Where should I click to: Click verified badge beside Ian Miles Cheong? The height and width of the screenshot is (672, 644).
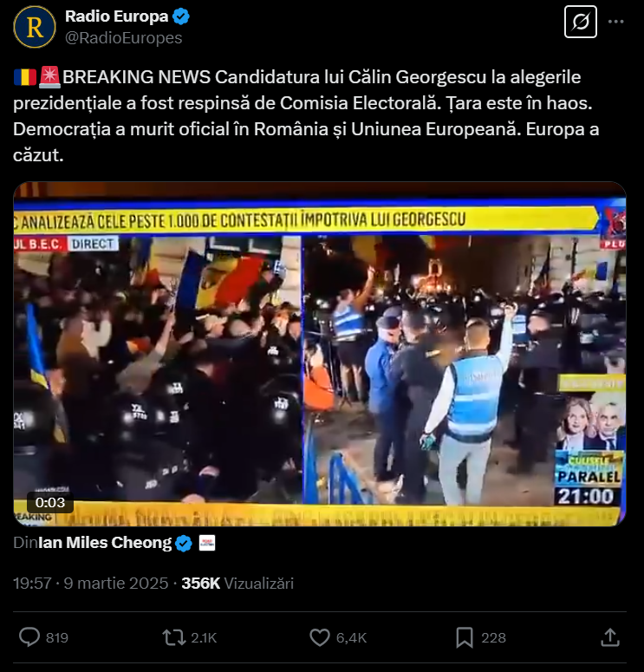click(184, 544)
